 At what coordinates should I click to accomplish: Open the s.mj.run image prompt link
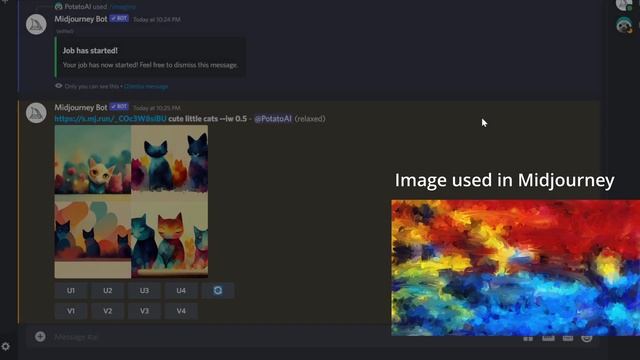[110, 119]
